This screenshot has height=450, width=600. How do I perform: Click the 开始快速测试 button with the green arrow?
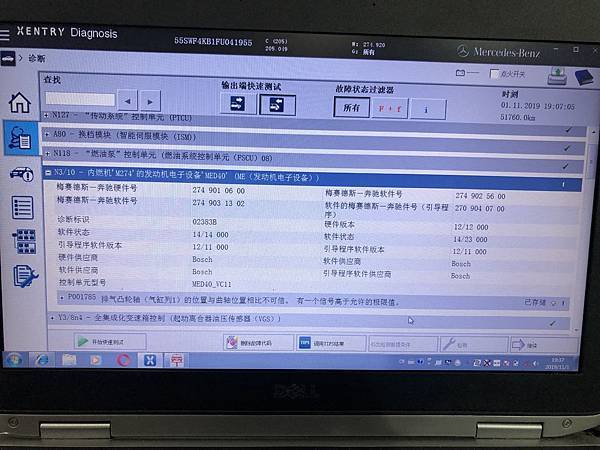[110, 342]
